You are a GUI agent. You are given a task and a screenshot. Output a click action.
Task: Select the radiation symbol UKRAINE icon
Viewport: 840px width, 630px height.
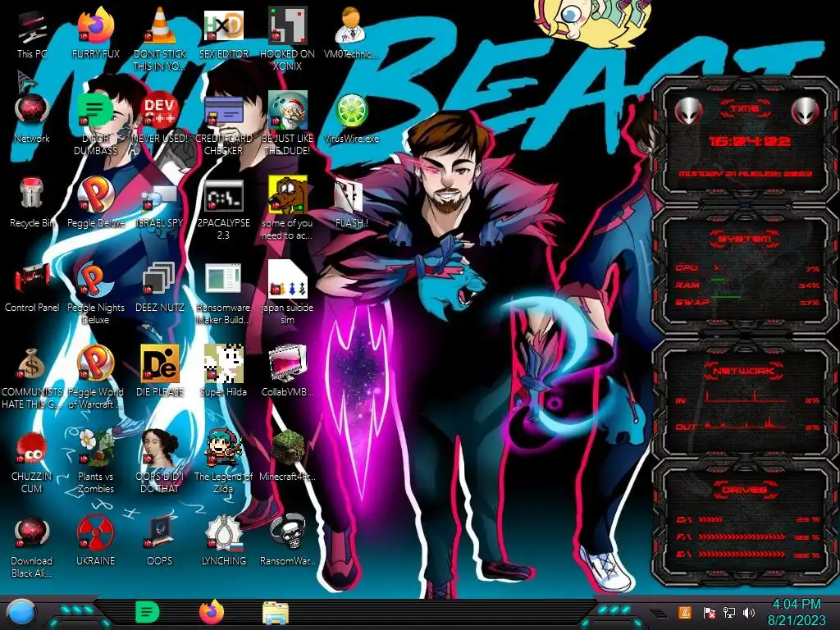[95, 532]
